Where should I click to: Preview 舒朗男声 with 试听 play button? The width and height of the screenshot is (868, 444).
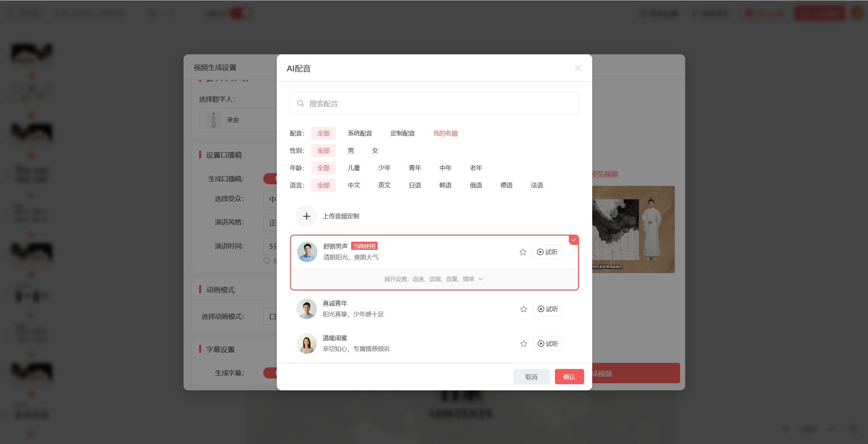(547, 252)
